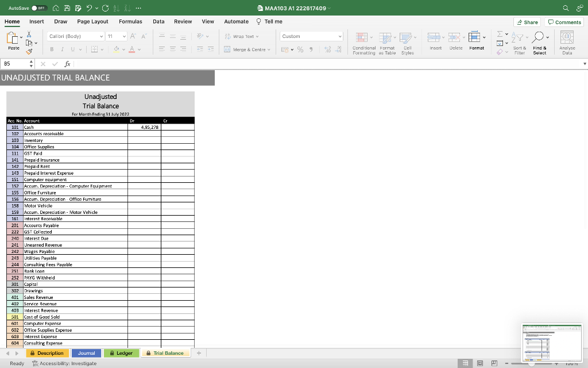Viewport: 588px width, 368px height.
Task: Click the Paste clipboard icon
Action: [x=13, y=38]
